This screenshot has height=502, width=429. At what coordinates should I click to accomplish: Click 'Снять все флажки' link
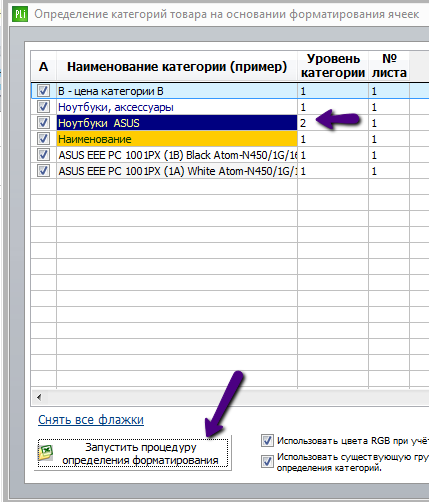coord(91,420)
